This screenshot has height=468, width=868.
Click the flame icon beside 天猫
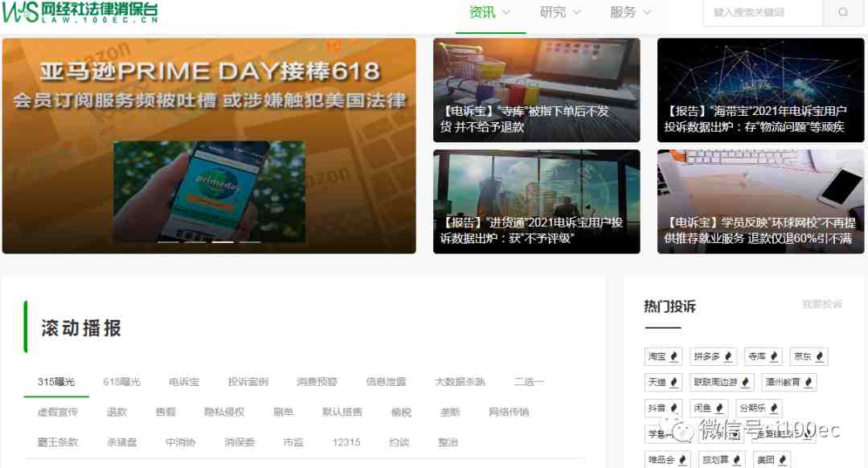tap(674, 382)
